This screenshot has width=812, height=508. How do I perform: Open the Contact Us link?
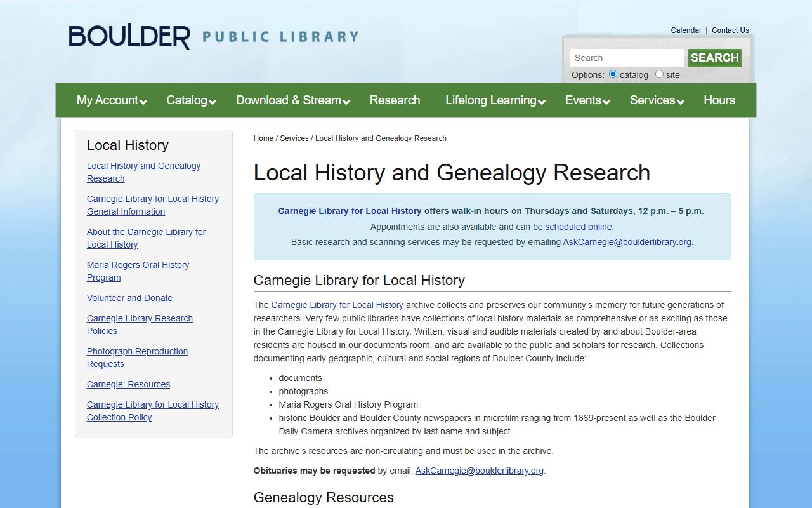(730, 30)
